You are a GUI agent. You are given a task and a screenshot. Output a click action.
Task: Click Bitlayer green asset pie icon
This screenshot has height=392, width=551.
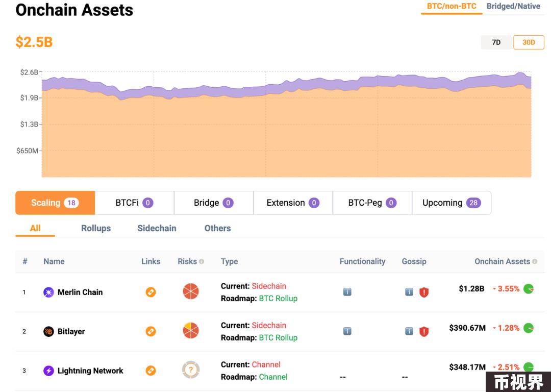(529, 328)
